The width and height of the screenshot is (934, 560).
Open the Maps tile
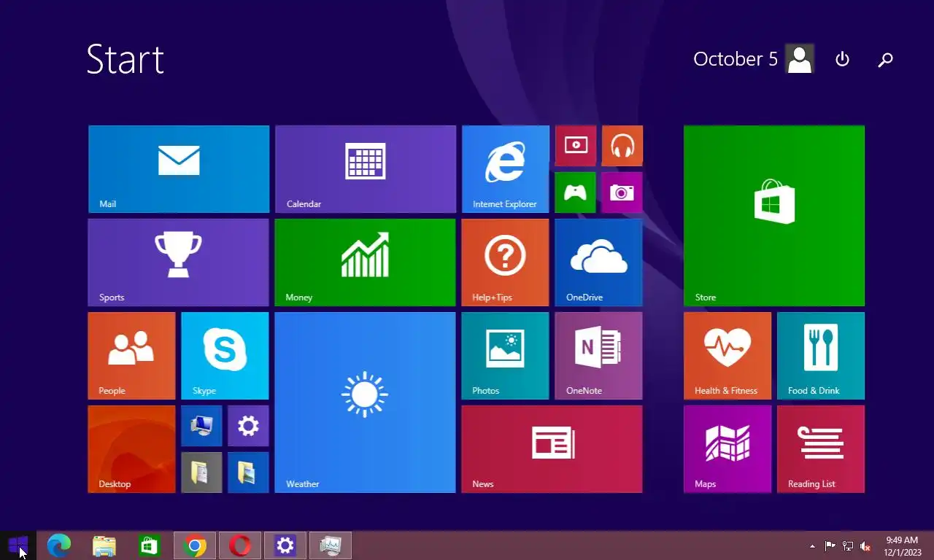727,449
